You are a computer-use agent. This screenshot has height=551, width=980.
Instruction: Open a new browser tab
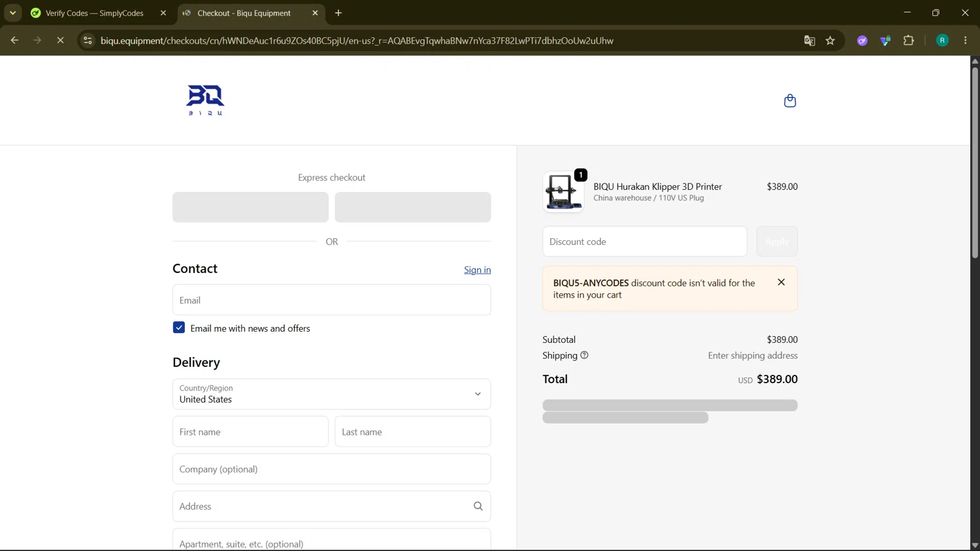click(x=338, y=13)
